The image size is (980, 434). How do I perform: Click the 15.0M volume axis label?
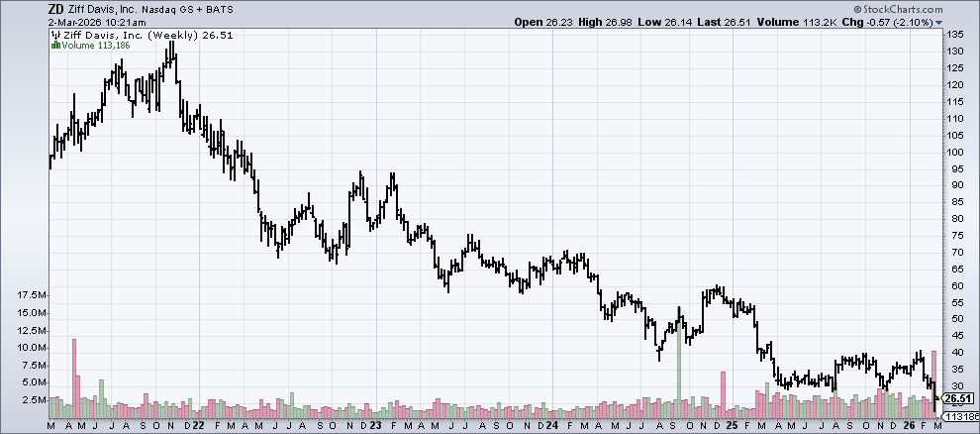pyautogui.click(x=34, y=313)
